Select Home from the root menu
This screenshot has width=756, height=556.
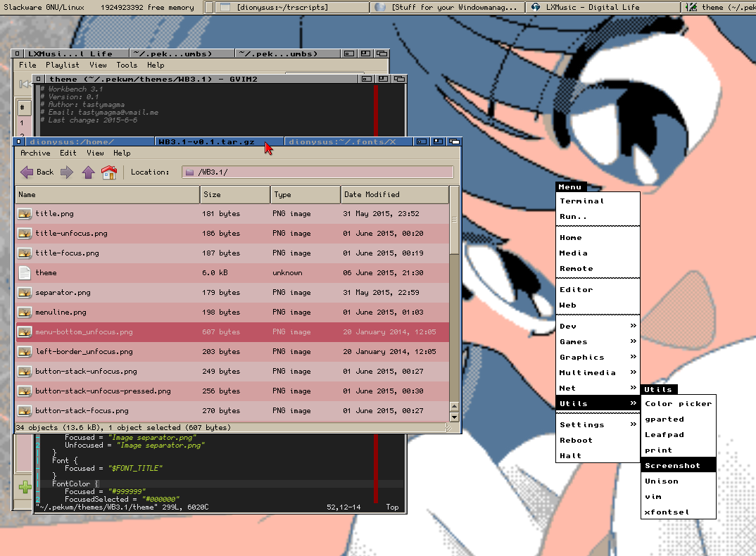598,238
